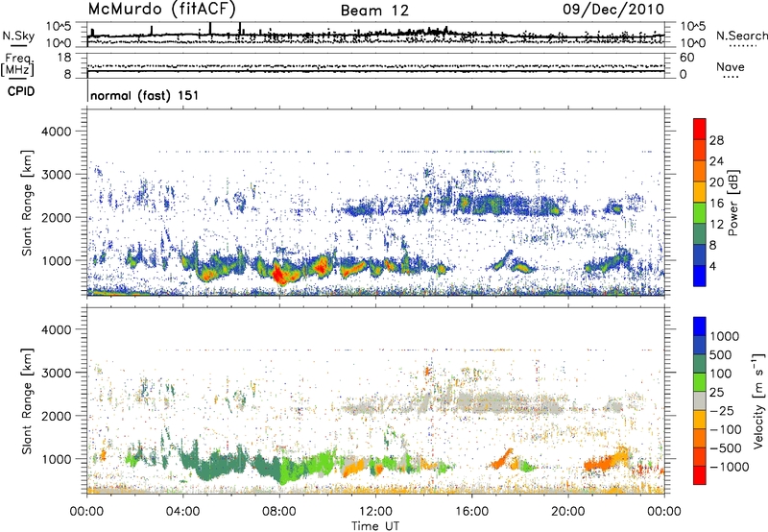Pick the yellow 16–20 dB power colorbar segment
768x532 pixels.
[x=700, y=192]
